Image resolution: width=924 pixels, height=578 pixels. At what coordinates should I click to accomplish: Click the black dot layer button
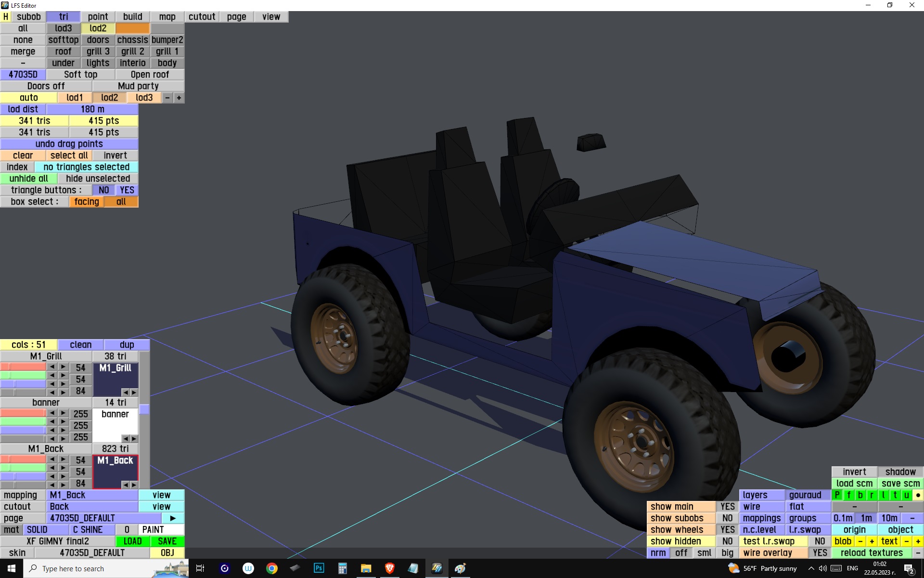(x=918, y=495)
